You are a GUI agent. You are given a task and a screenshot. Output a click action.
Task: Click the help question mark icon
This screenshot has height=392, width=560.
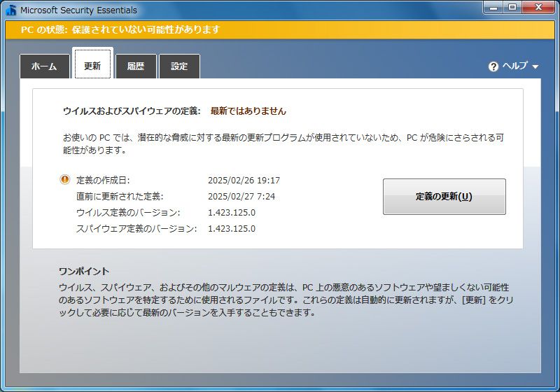click(493, 66)
